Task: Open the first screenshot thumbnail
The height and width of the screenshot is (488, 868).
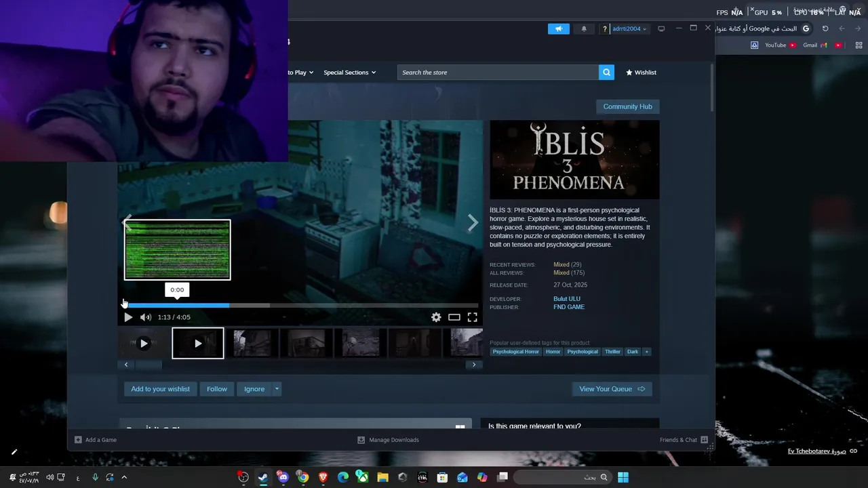Action: pos(252,344)
